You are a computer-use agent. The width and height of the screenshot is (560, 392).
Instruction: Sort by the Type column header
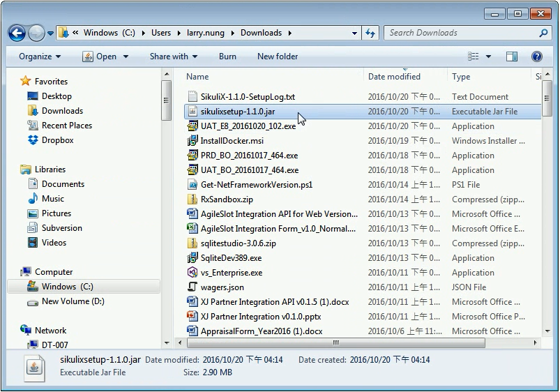[461, 77]
